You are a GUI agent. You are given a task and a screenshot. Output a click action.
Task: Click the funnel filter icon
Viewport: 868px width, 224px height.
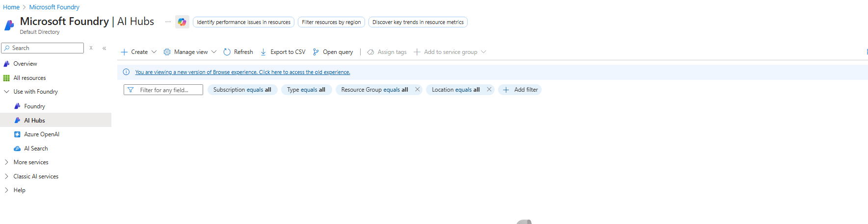coord(131,90)
